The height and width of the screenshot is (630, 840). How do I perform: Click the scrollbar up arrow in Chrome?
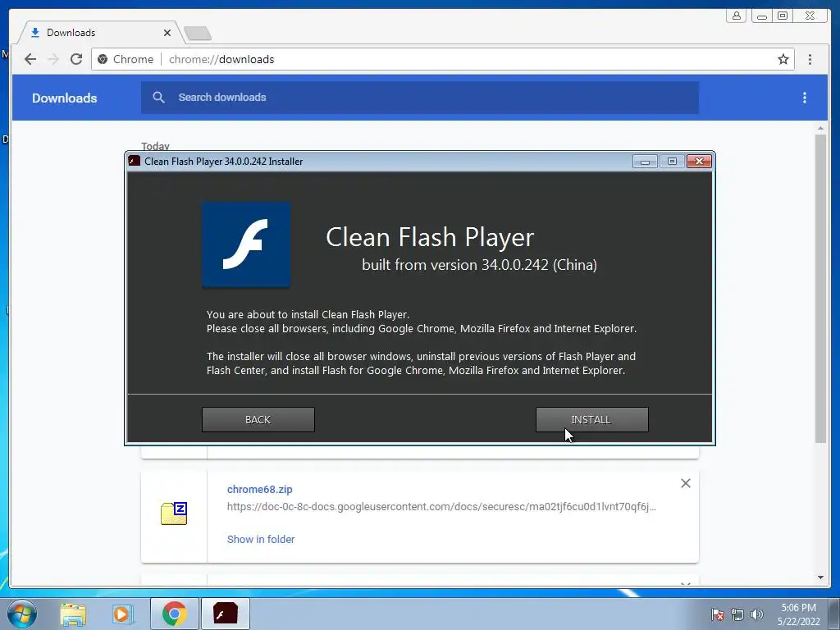tap(820, 129)
